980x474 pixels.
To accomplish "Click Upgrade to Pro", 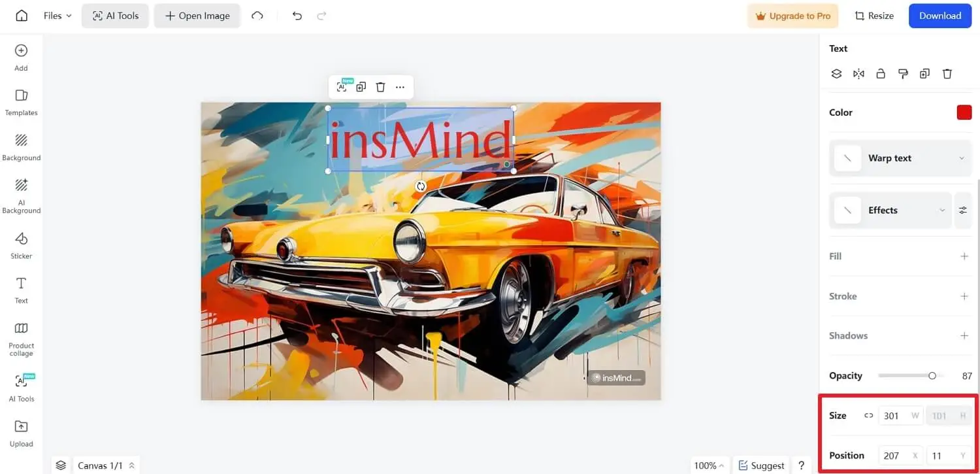I will pos(792,16).
